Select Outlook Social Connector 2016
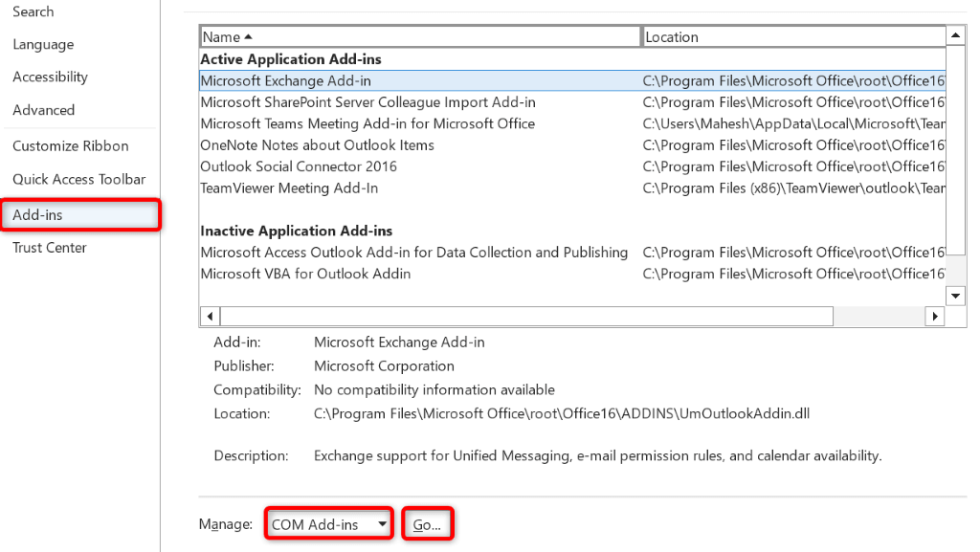980x552 pixels. (299, 166)
